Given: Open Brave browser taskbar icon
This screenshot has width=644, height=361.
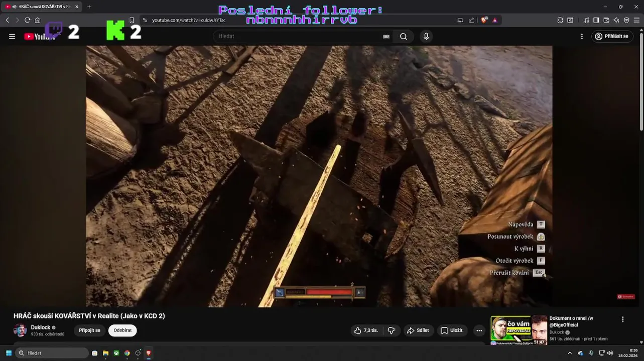Looking at the screenshot, I should (149, 353).
